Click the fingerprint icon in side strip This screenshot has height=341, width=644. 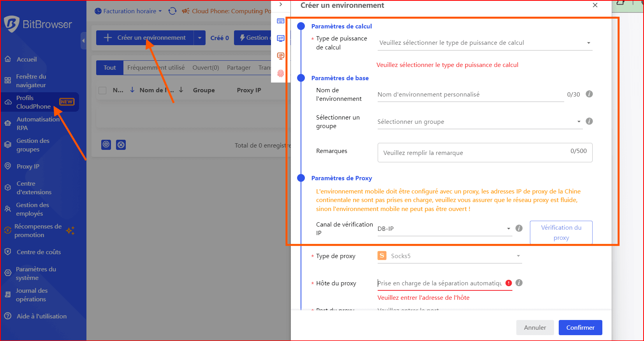click(280, 73)
